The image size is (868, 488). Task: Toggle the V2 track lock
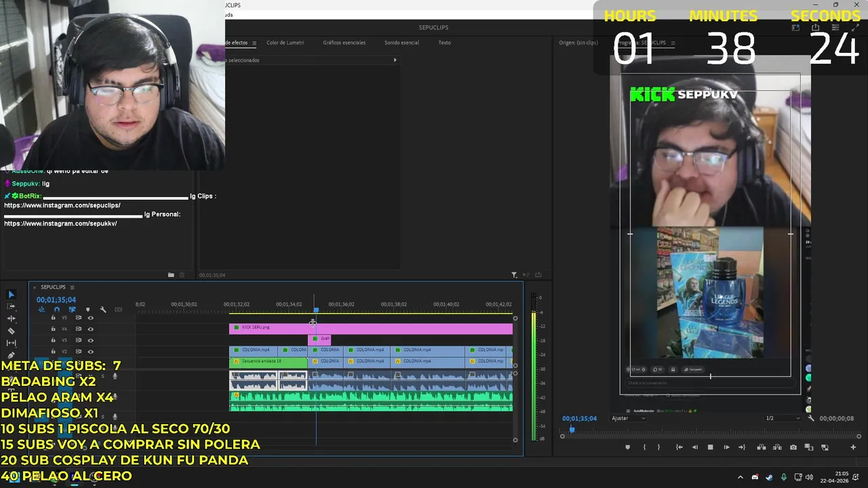tap(54, 351)
